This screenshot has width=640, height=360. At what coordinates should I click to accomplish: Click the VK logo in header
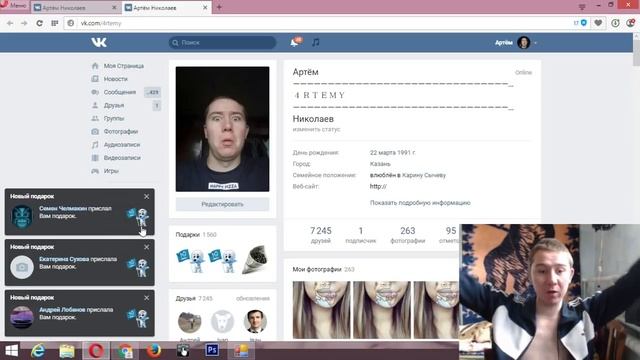click(x=99, y=42)
